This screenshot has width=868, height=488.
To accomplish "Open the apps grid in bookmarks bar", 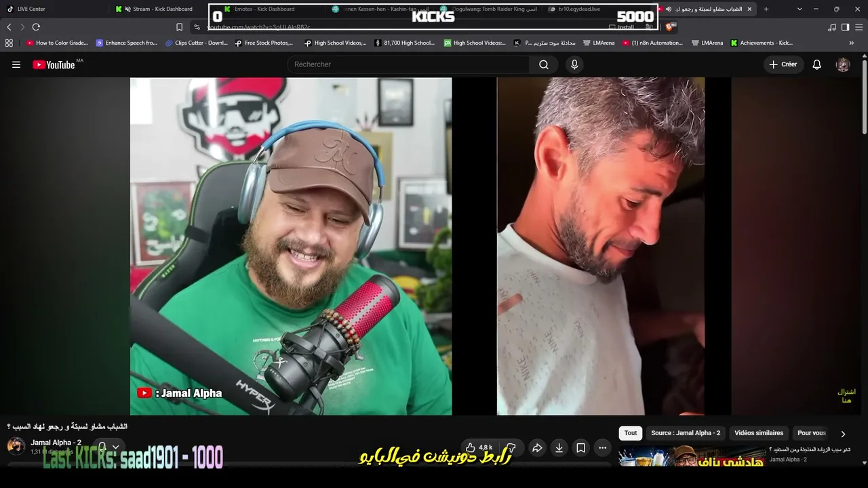I will pyautogui.click(x=9, y=43).
